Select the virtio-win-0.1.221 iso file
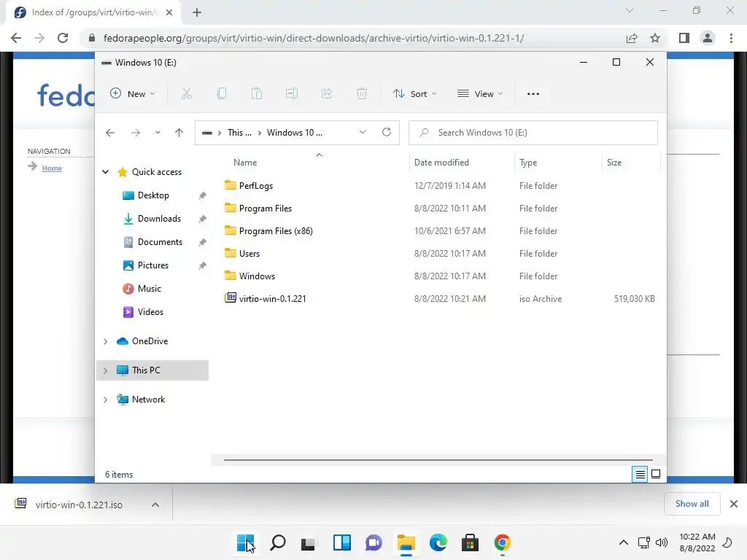The image size is (747, 560). pyautogui.click(x=273, y=299)
